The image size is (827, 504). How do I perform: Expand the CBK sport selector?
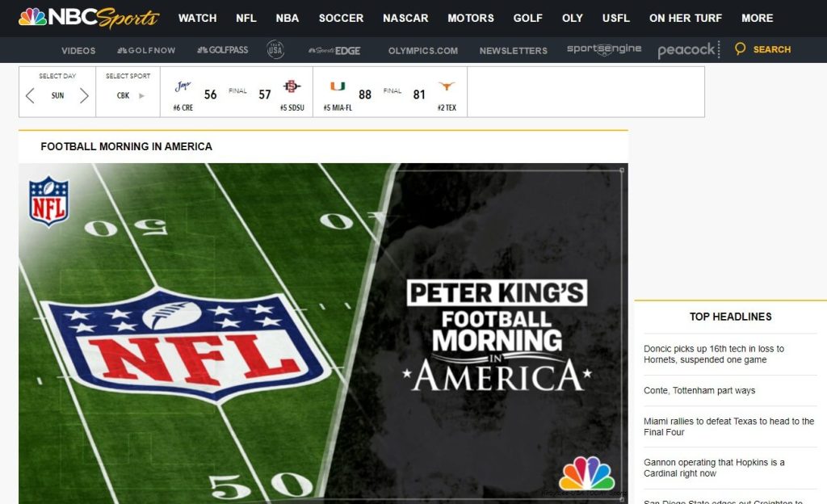point(128,95)
